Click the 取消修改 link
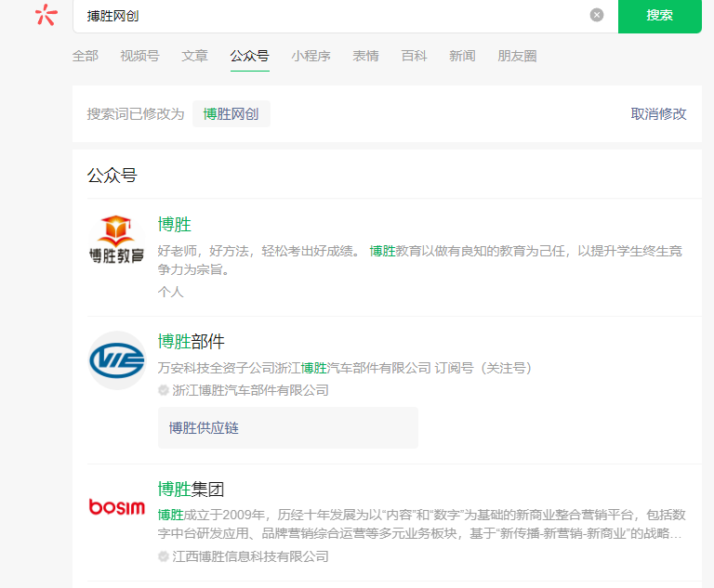Image resolution: width=714 pixels, height=588 pixels. (658, 113)
